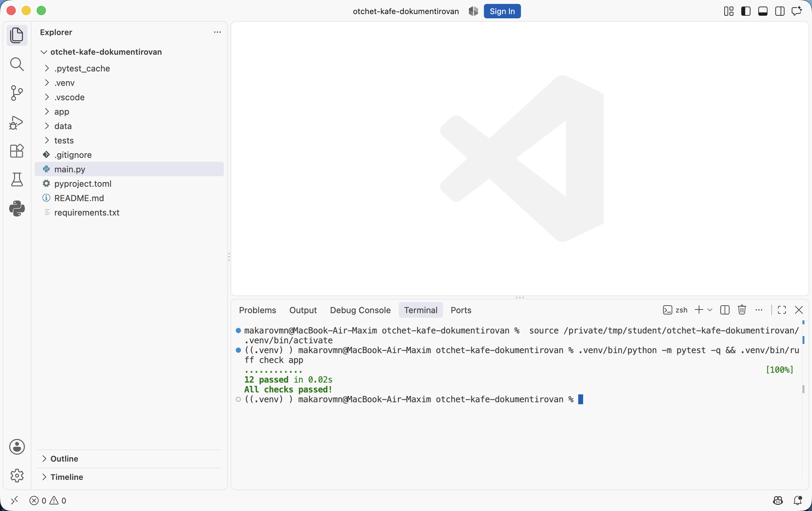
Task: Open the main.py file
Action: point(129,169)
